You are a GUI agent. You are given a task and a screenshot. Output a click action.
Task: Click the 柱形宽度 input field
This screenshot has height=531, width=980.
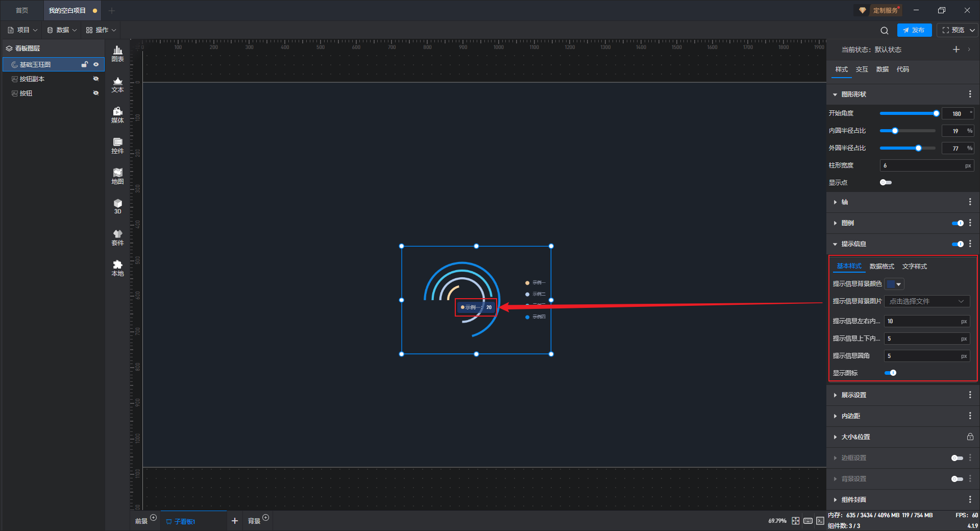[927, 165]
